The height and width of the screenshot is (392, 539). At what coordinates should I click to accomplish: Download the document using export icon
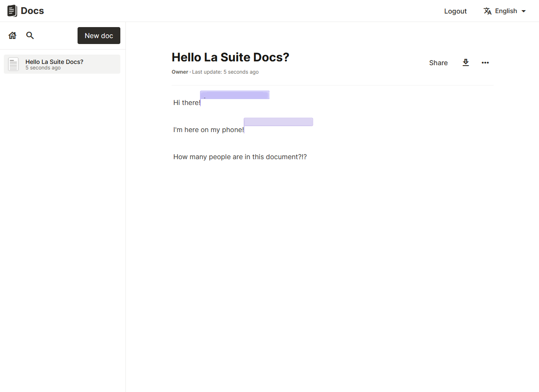(x=466, y=63)
